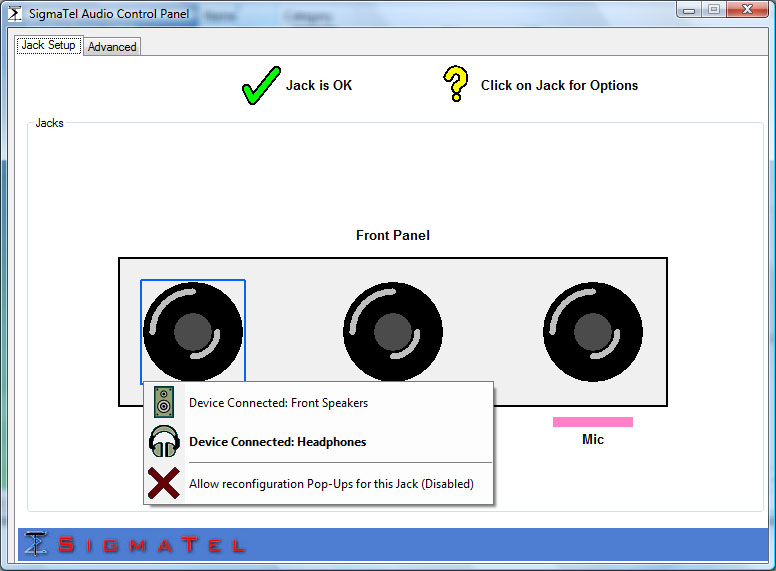Maximize the SigmaTel Audio Control Panel window

tap(714, 9)
